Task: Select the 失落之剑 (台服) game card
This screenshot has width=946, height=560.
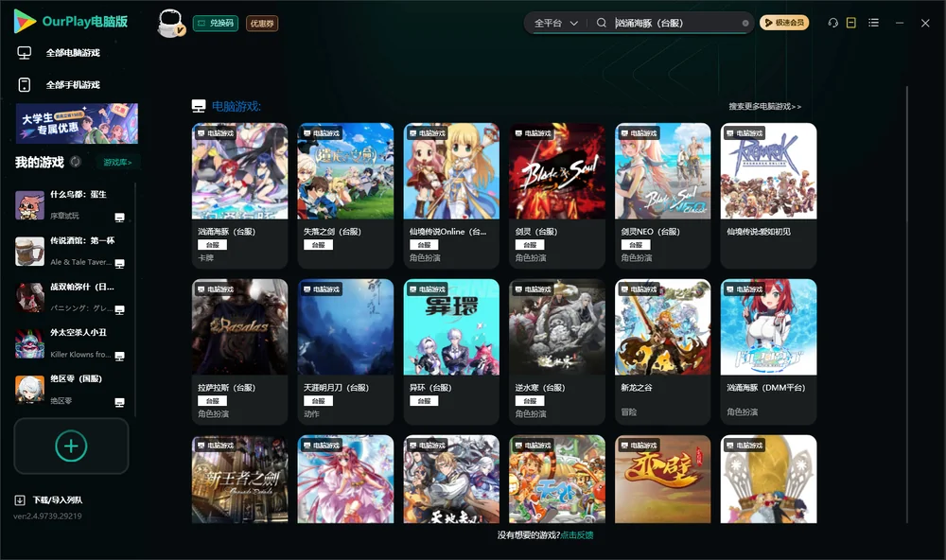Action: [x=345, y=196]
